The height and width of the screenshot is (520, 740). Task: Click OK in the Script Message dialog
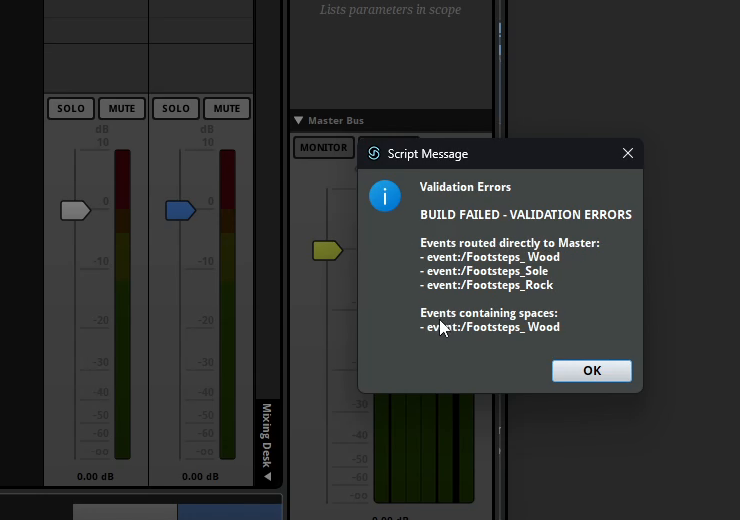point(592,371)
